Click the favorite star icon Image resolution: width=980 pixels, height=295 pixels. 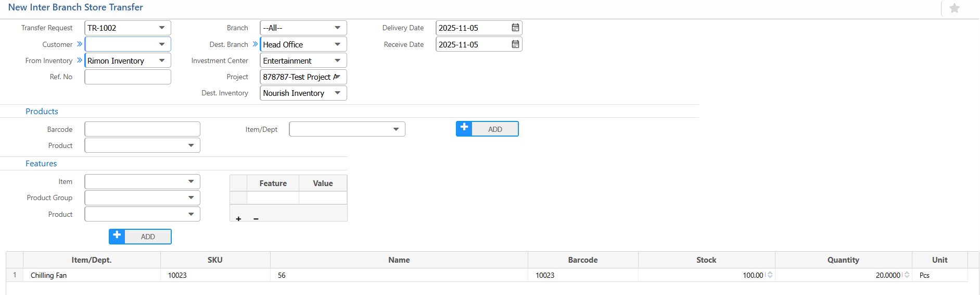[954, 8]
